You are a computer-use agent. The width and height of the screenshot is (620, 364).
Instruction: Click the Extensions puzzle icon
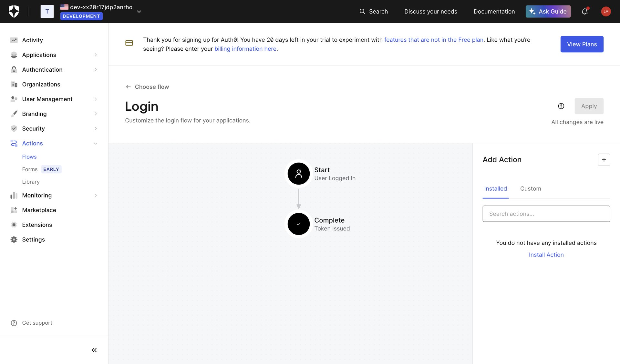pos(14,225)
